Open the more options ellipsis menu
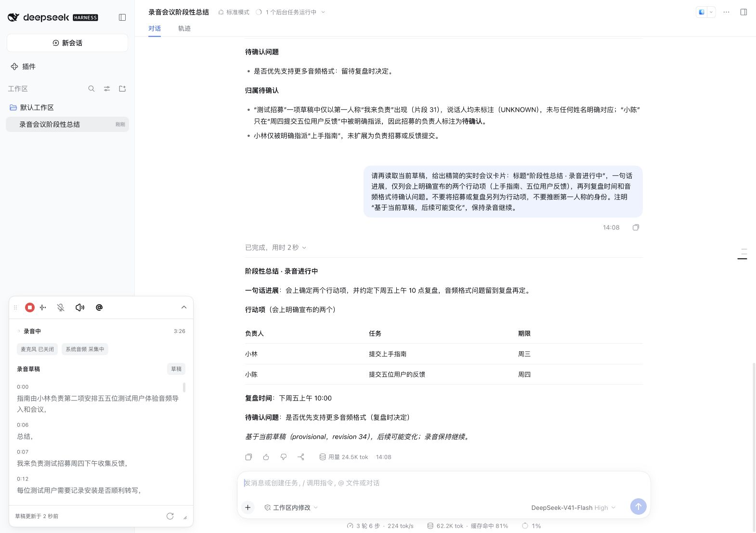This screenshot has height=533, width=756. click(726, 12)
